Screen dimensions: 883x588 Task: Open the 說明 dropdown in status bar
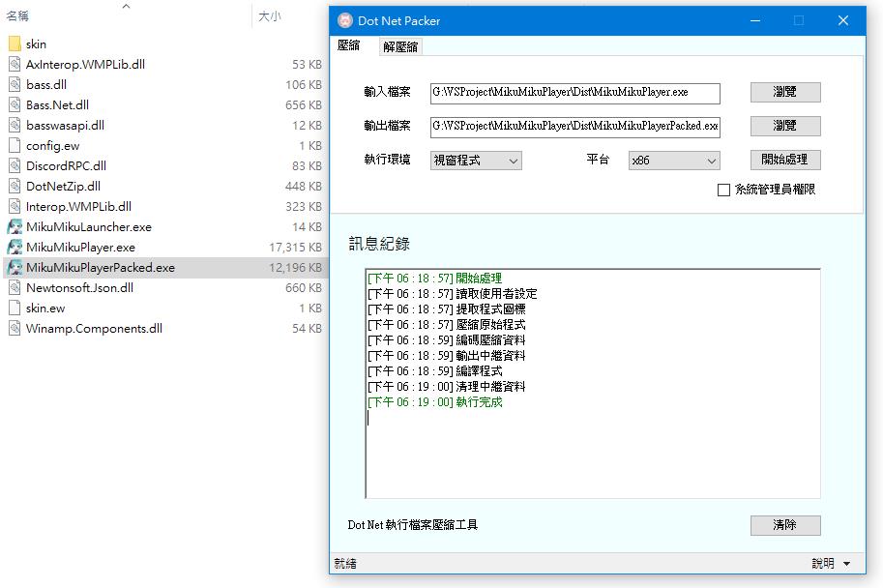point(831,563)
